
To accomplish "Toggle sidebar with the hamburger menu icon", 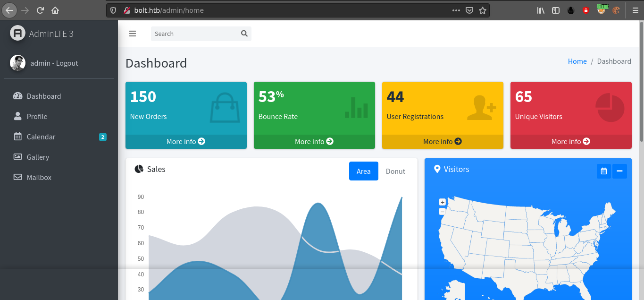I will (x=133, y=34).
